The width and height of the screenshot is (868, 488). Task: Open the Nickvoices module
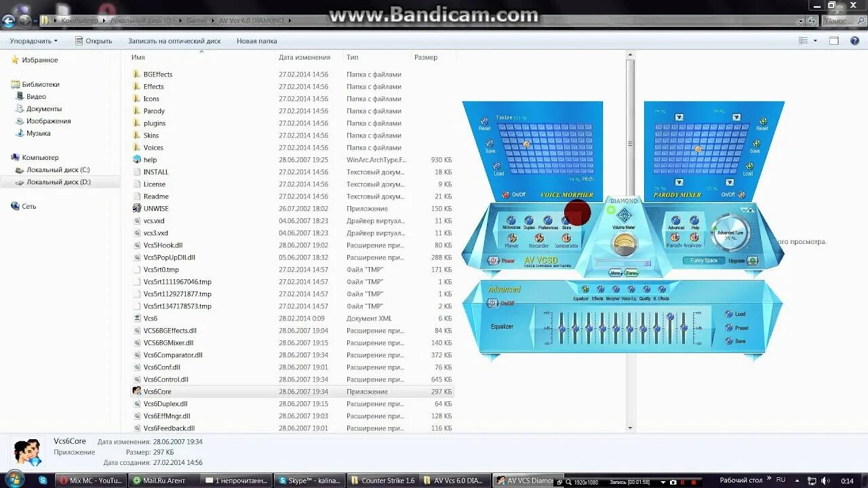click(x=511, y=221)
